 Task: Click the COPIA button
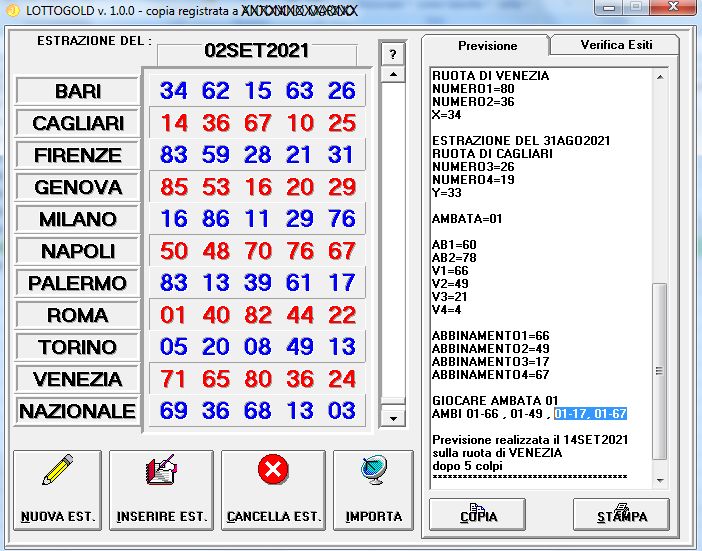477,514
